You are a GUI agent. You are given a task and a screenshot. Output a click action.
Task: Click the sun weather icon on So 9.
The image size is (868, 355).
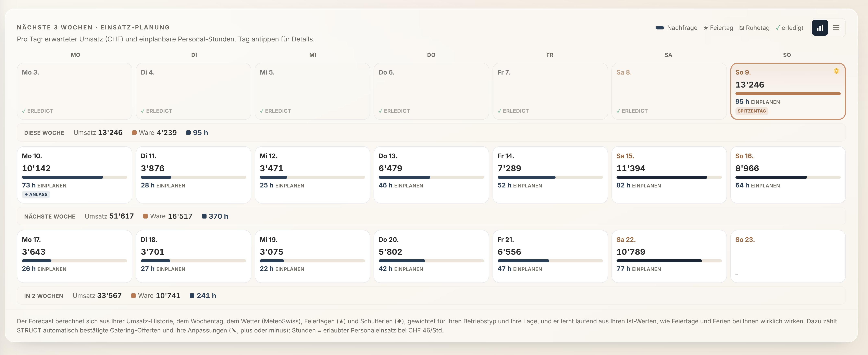coord(836,71)
